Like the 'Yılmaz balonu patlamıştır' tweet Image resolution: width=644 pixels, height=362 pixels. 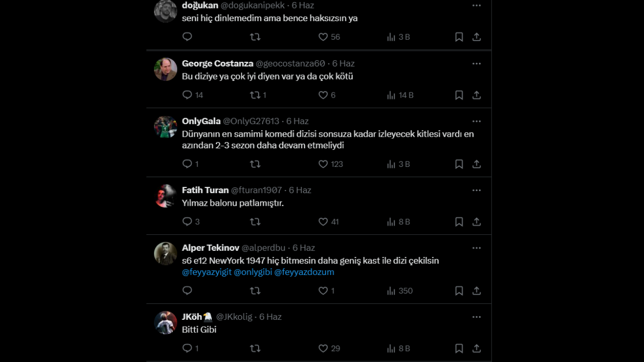(323, 221)
